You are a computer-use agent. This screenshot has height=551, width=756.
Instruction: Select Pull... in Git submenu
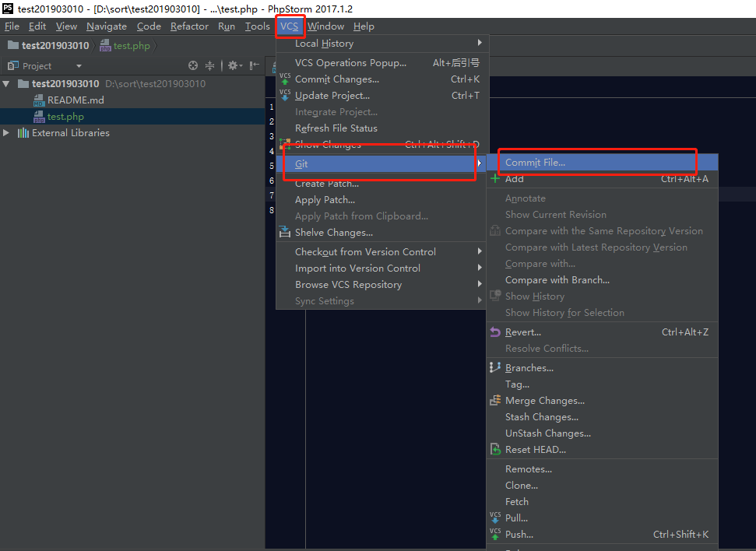pos(602,518)
